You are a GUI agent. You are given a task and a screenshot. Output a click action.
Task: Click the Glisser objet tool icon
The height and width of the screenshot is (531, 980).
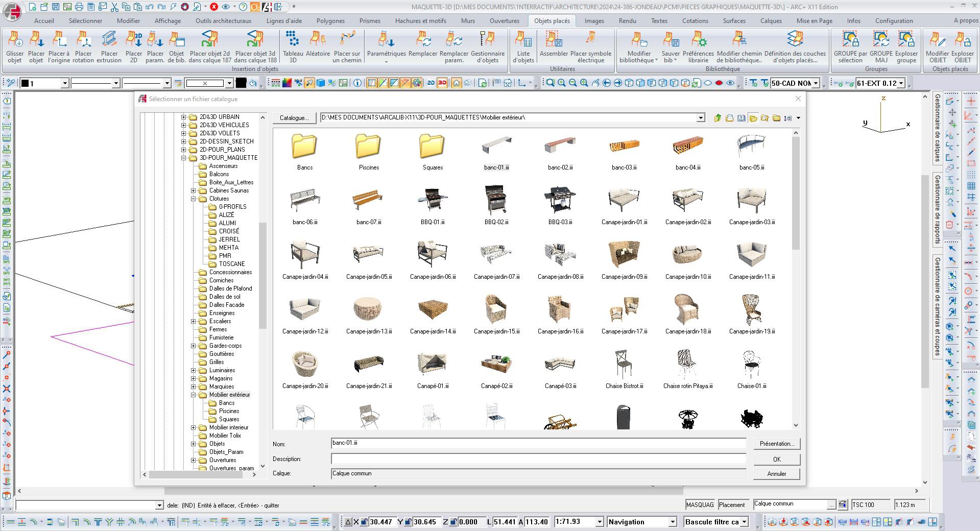15,40
